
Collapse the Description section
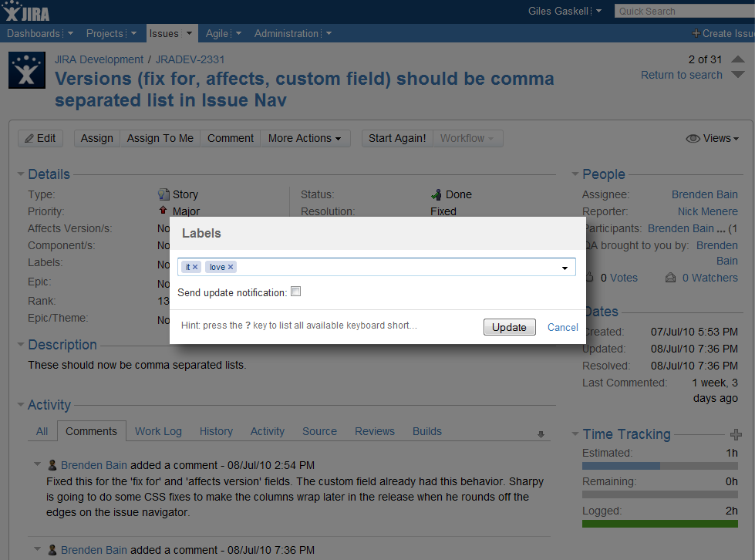pos(21,344)
